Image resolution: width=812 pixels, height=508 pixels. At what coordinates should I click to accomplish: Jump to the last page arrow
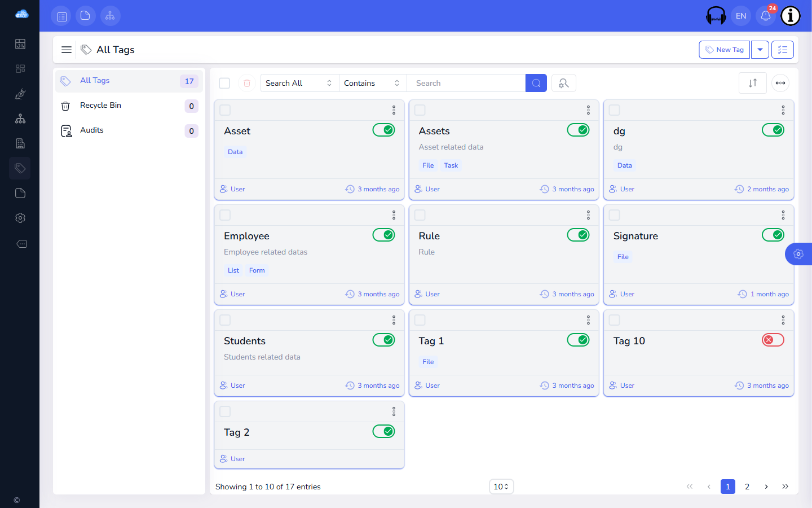pos(785,487)
